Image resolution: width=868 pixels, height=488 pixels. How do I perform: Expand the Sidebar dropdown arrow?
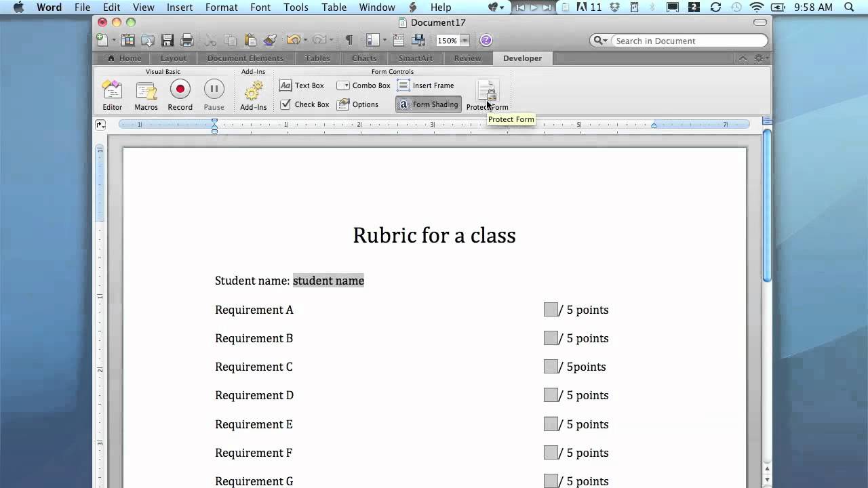click(x=384, y=41)
